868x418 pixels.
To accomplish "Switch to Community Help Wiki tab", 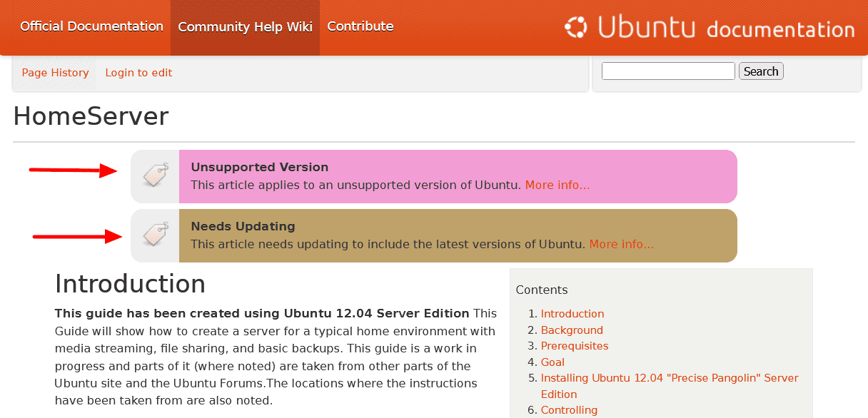I will 245,27.
